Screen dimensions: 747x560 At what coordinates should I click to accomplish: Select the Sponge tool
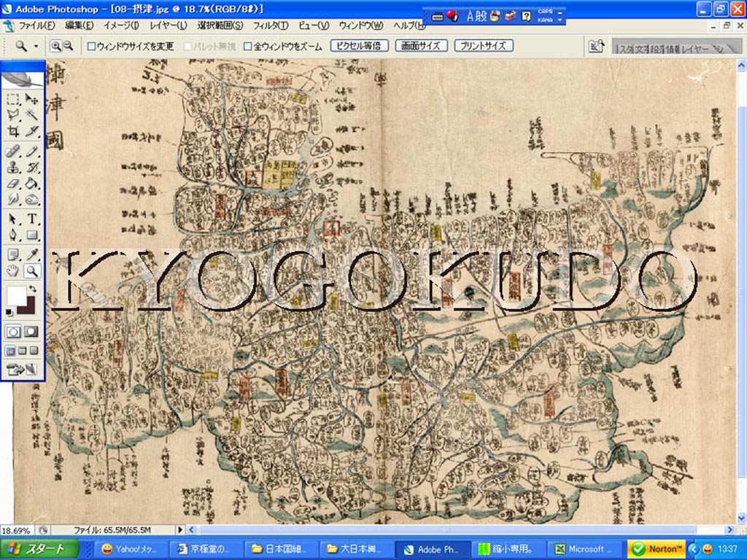click(32, 199)
